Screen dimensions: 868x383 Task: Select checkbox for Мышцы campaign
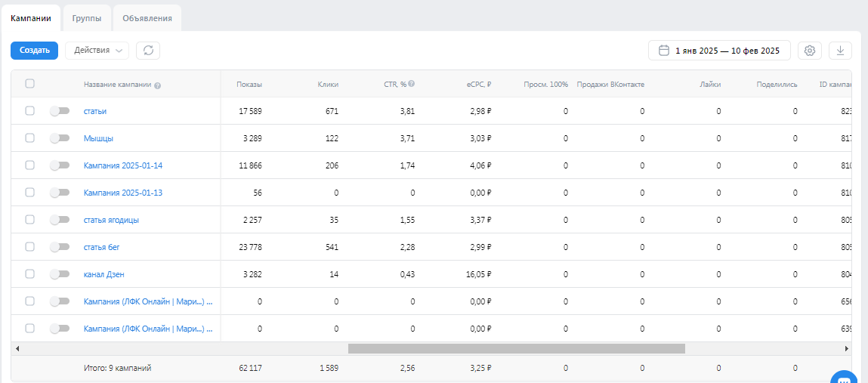(29, 138)
